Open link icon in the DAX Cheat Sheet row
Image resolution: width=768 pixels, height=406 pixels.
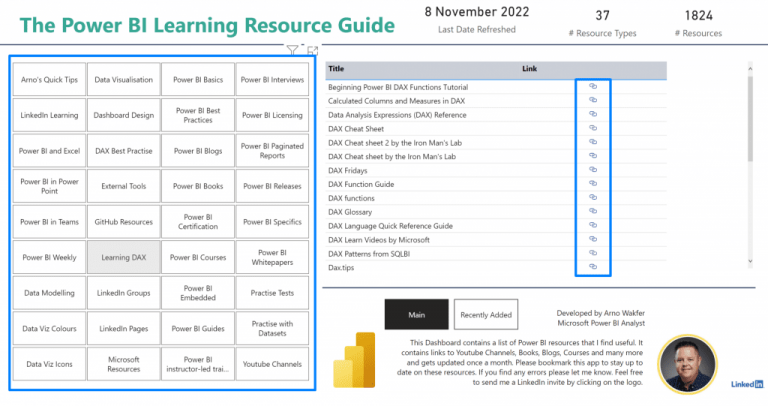pyautogui.click(x=593, y=128)
